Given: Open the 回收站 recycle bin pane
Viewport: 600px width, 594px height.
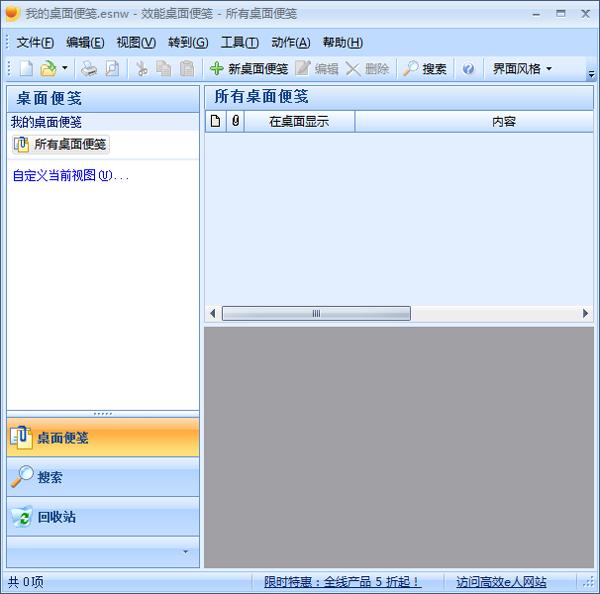Looking at the screenshot, I should 103,517.
